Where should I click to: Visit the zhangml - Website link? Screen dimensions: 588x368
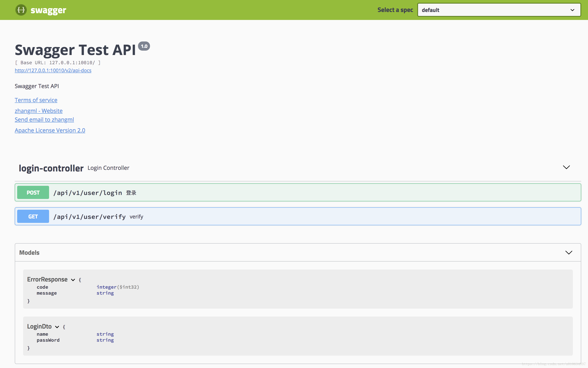(39, 111)
